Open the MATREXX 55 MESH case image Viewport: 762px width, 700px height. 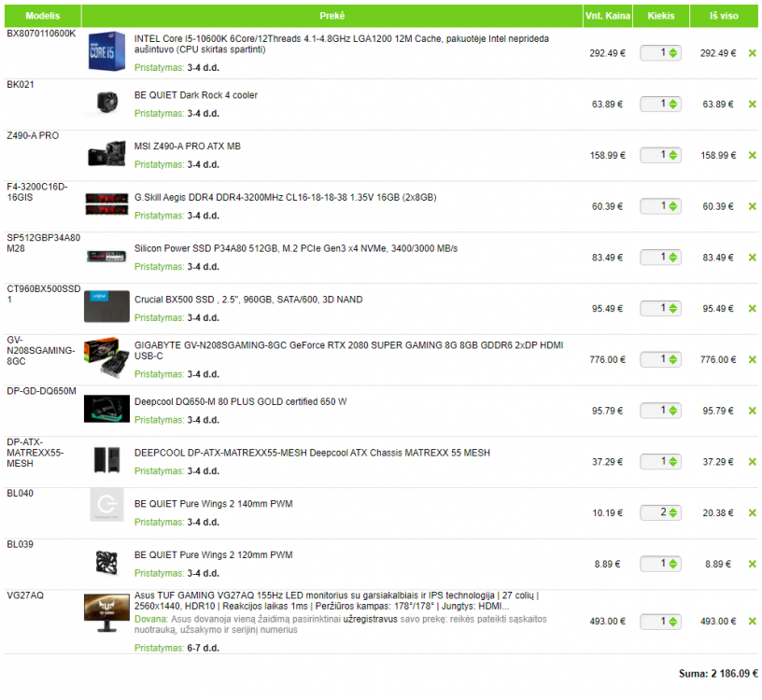pyautogui.click(x=106, y=459)
